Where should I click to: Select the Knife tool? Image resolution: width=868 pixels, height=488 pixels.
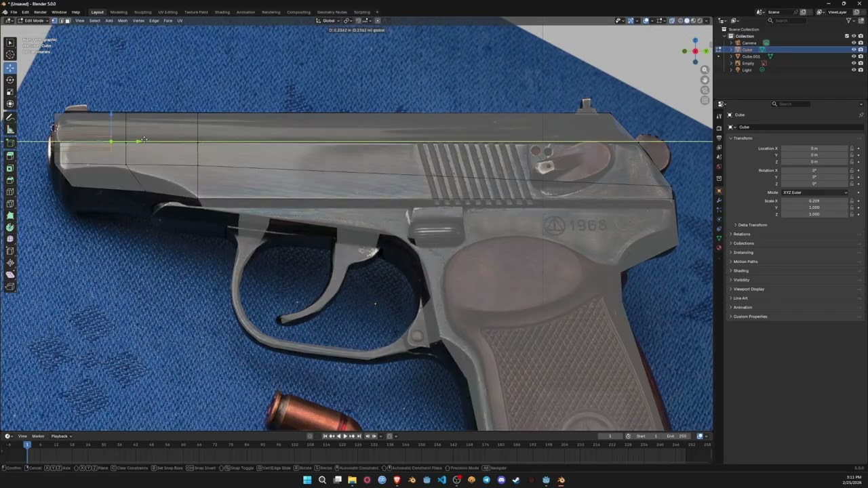pyautogui.click(x=10, y=204)
